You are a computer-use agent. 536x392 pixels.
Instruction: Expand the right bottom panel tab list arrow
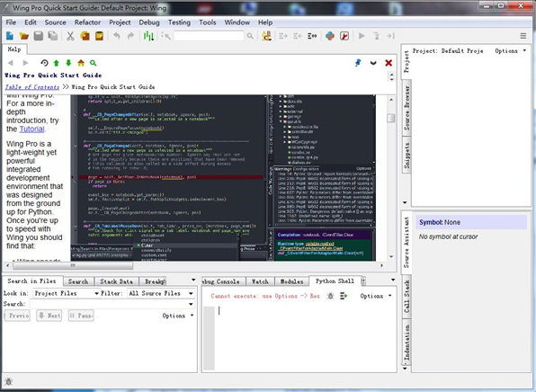(393, 280)
